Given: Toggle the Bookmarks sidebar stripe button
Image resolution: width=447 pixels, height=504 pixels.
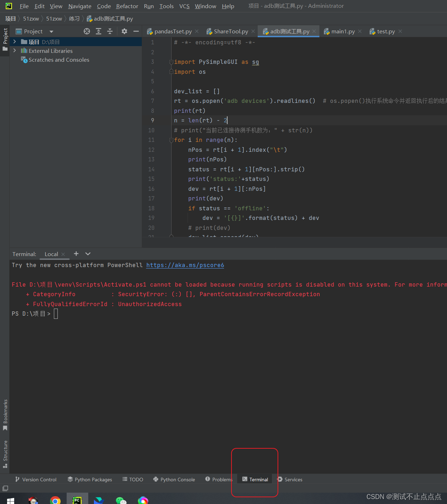Looking at the screenshot, I should pyautogui.click(x=5, y=415).
